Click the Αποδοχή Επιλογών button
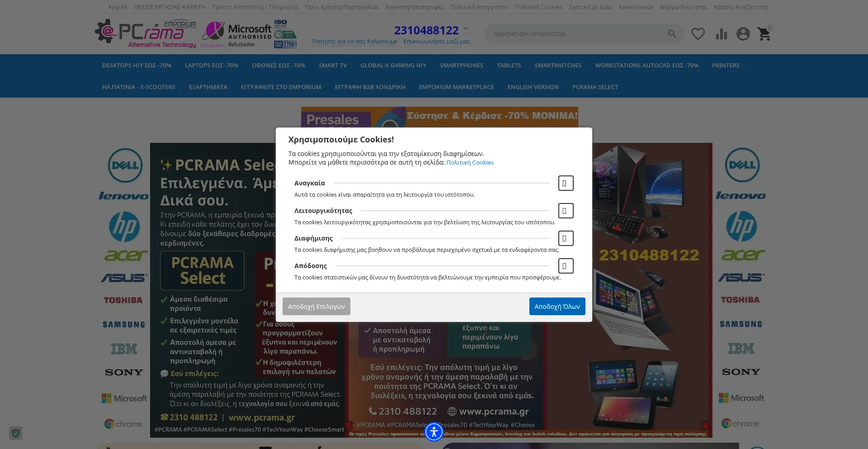 316,307
